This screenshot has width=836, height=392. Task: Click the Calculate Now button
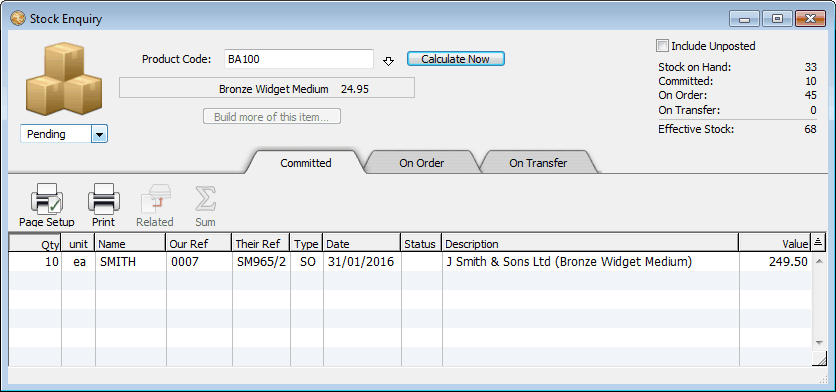coord(455,59)
